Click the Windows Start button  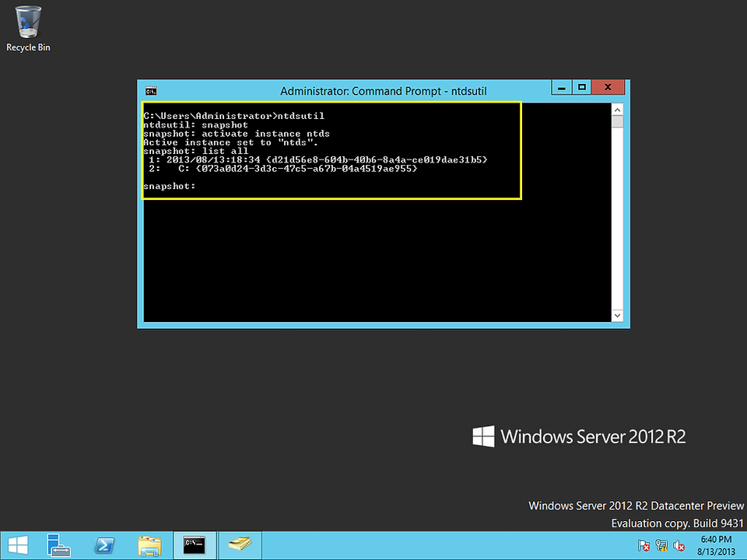[x=18, y=545]
